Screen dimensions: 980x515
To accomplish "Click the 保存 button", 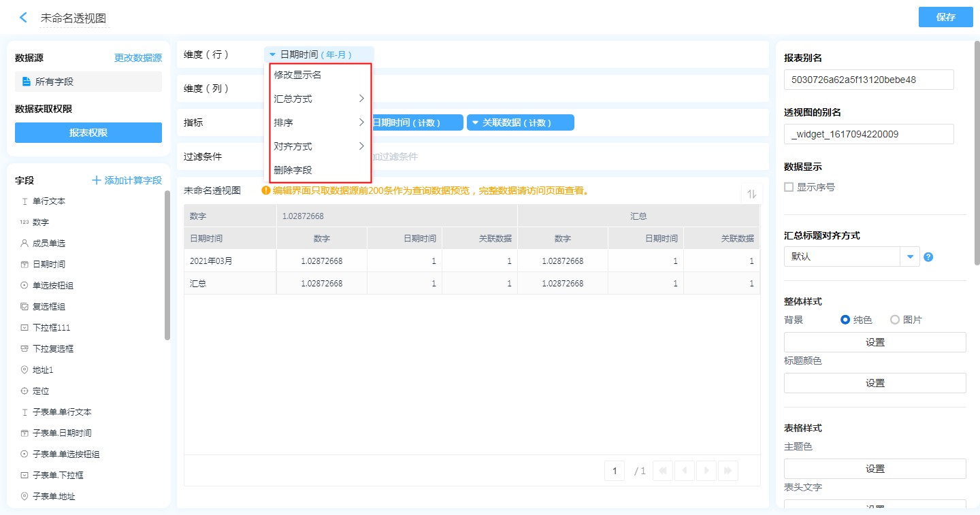I will (x=945, y=18).
